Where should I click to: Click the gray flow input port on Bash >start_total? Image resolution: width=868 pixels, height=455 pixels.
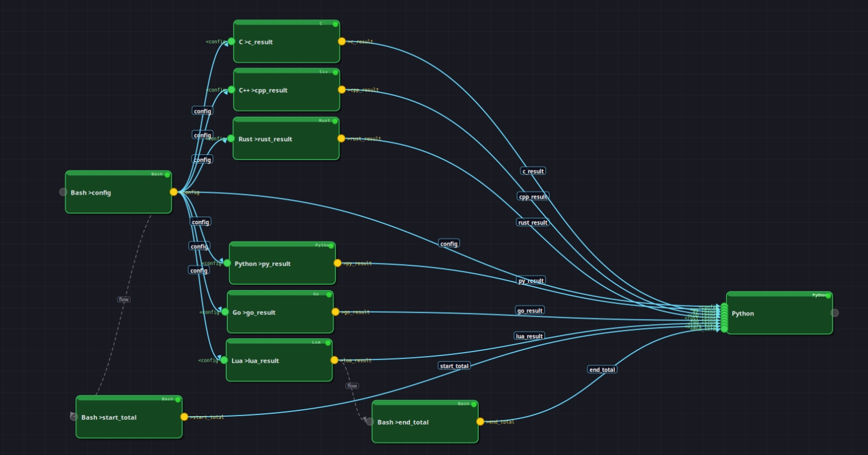pos(73,417)
